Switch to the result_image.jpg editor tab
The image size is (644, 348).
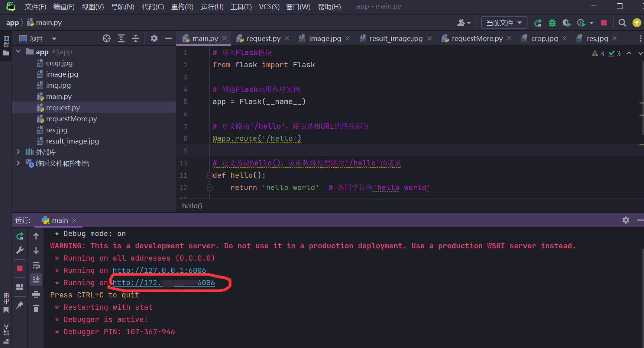click(396, 39)
